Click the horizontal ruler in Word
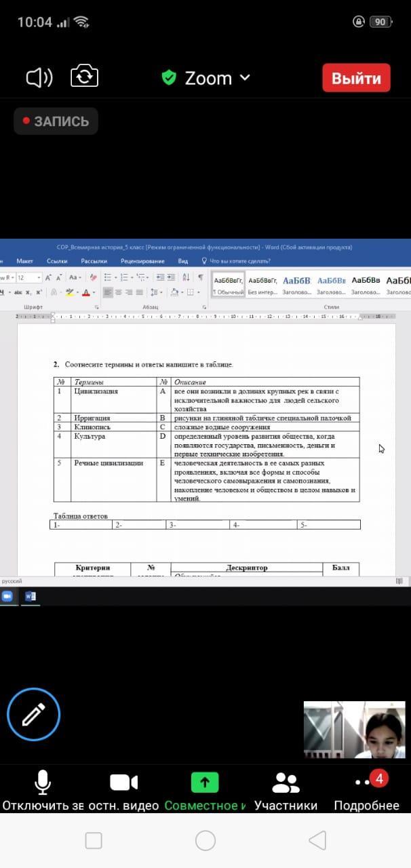 (x=206, y=316)
